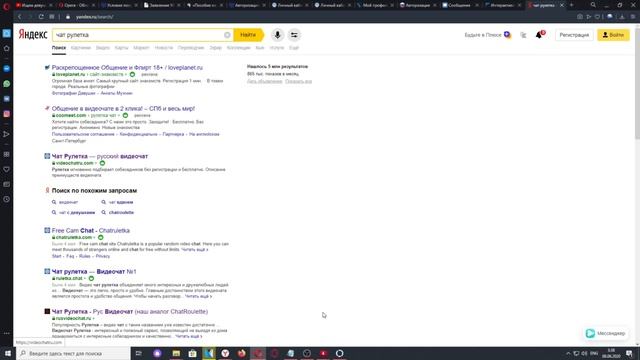Click the Windows taskbar search box
640x360 pixels.
tap(73, 353)
